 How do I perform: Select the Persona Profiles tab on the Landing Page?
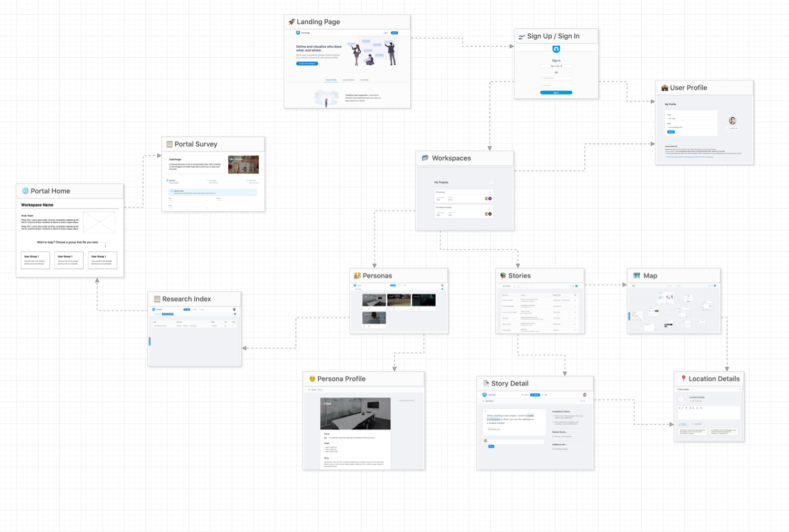tap(331, 80)
